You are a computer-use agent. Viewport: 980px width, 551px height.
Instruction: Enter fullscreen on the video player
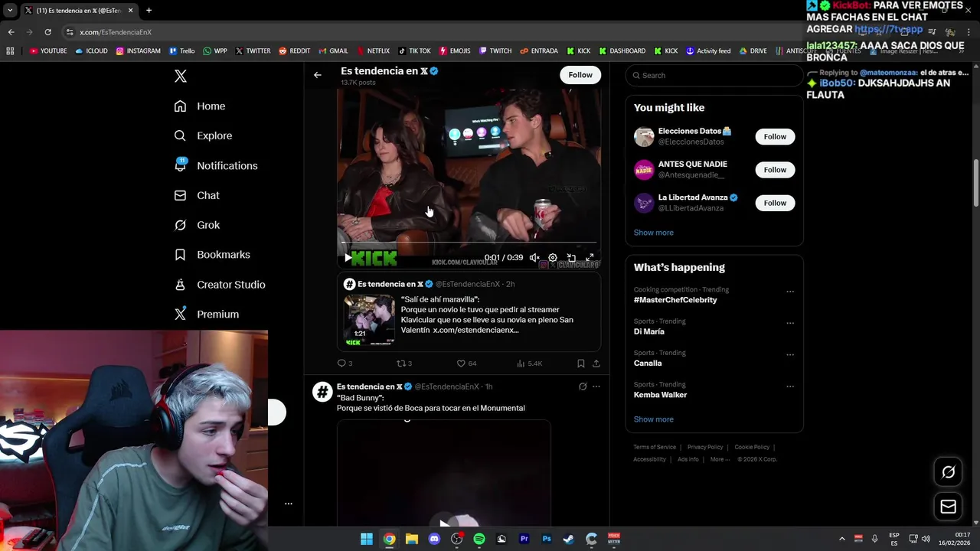pyautogui.click(x=590, y=258)
